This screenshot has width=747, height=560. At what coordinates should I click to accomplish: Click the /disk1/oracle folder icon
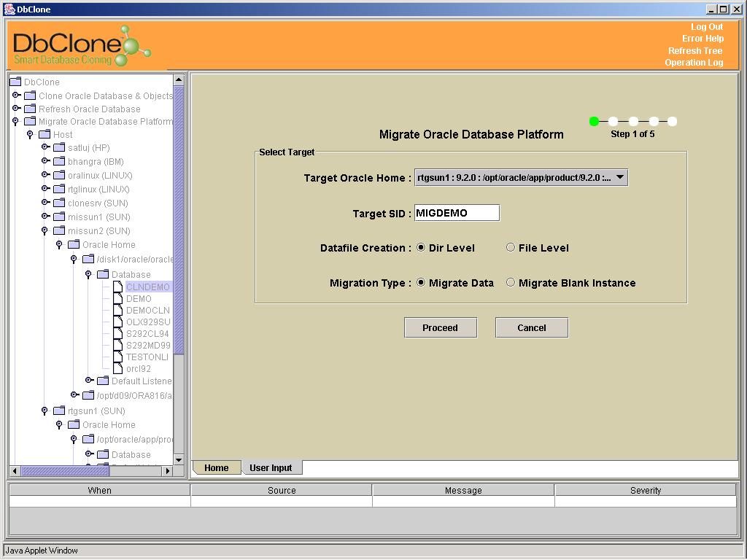[88, 259]
